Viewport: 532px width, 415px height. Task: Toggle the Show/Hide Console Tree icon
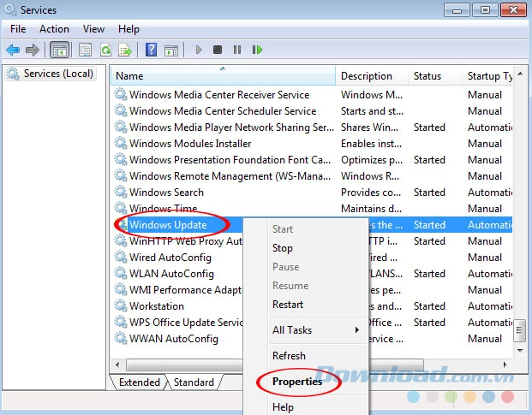tap(60, 50)
